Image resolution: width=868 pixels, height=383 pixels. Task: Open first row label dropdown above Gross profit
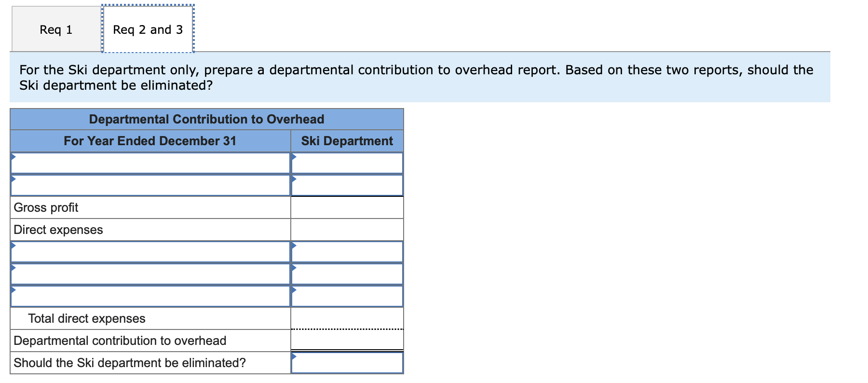coord(150,163)
